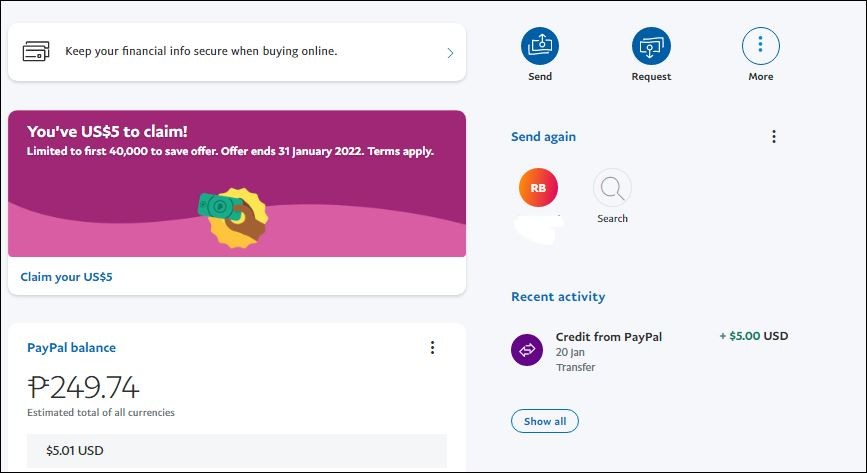
Task: Open the Send again three-dot menu
Action: click(x=774, y=137)
